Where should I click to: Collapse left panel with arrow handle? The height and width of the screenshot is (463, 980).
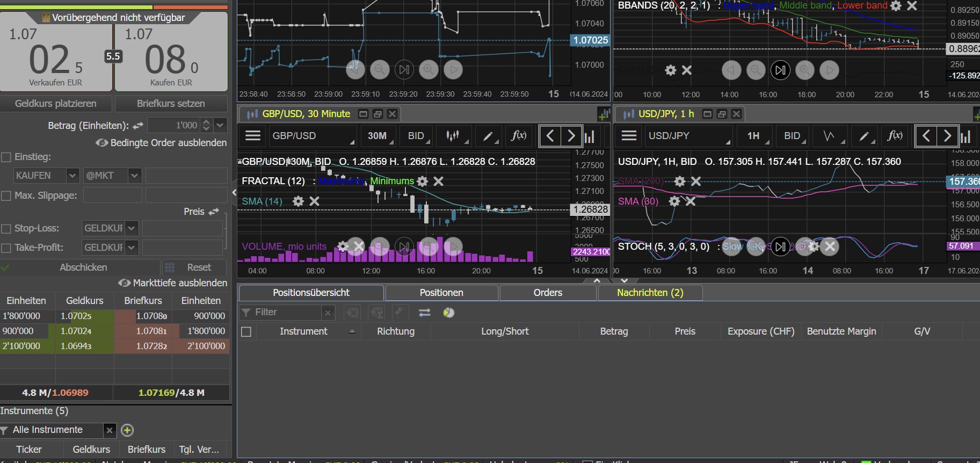click(234, 192)
